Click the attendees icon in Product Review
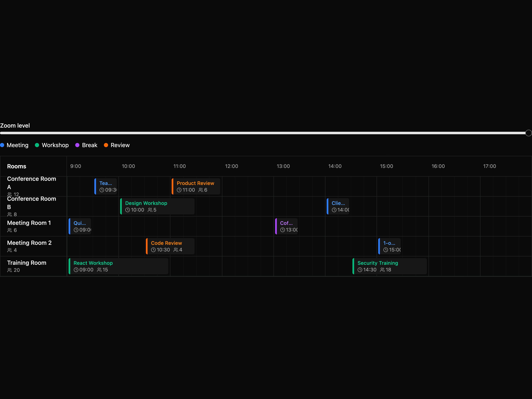The width and height of the screenshot is (532, 399). (201, 190)
